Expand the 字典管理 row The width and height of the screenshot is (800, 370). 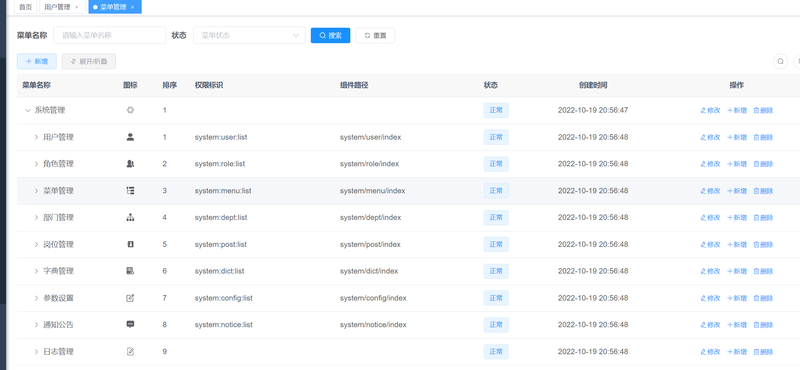point(36,271)
